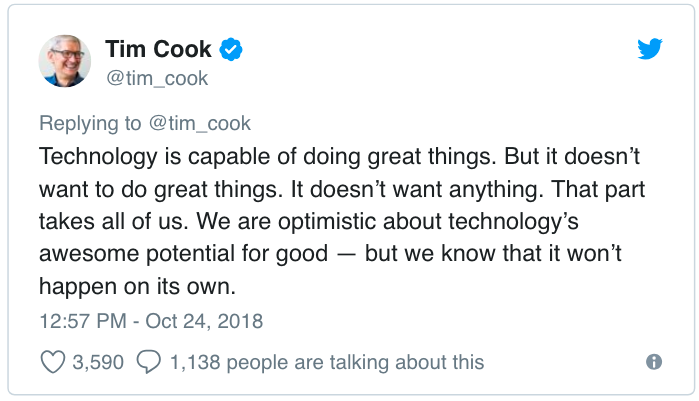699x401 pixels.
Task: Open the tweet info icon
Action: [x=654, y=362]
